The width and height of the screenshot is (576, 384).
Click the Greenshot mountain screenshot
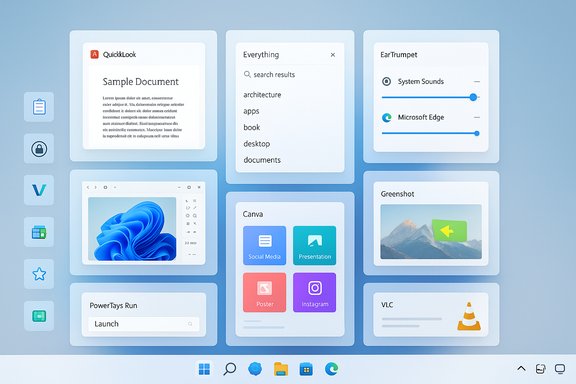pos(431,232)
